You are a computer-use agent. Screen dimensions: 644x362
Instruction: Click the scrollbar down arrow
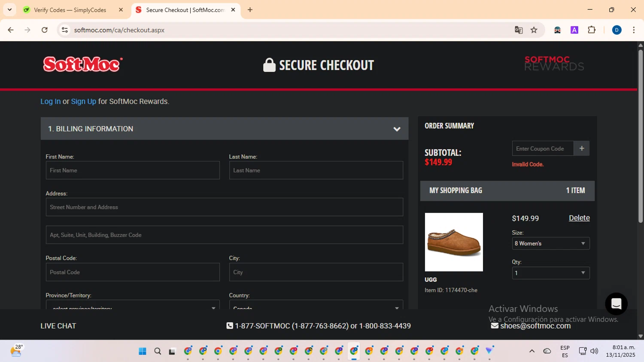click(x=641, y=336)
